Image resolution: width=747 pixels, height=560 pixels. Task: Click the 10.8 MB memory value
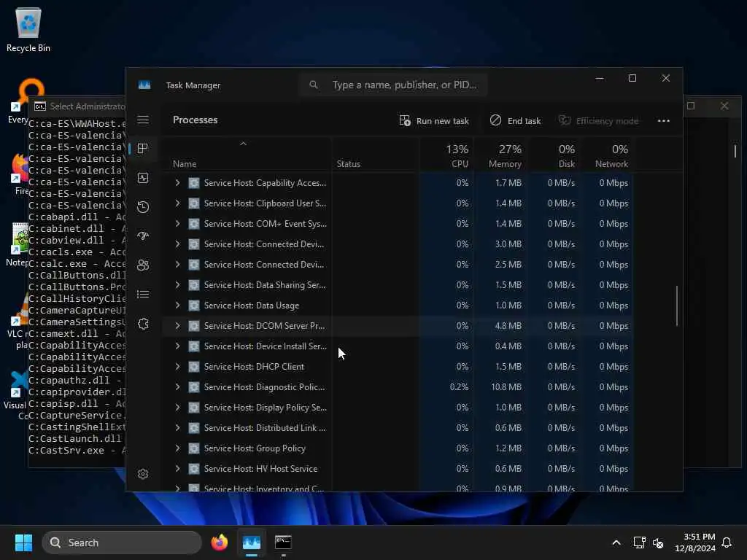pos(506,387)
